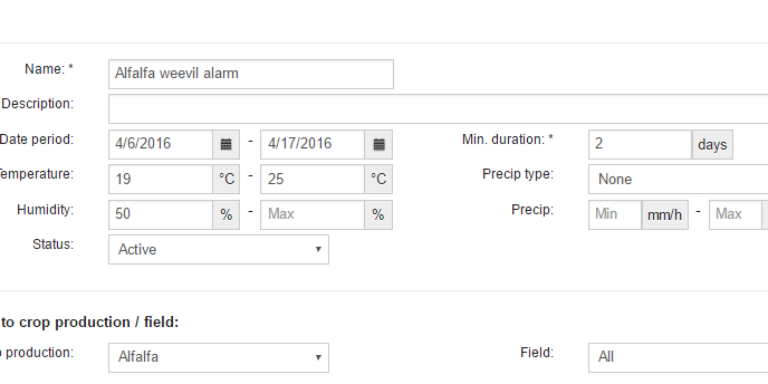The image size is (768, 384).
Task: Open the start date calendar picker
Action: (226, 144)
